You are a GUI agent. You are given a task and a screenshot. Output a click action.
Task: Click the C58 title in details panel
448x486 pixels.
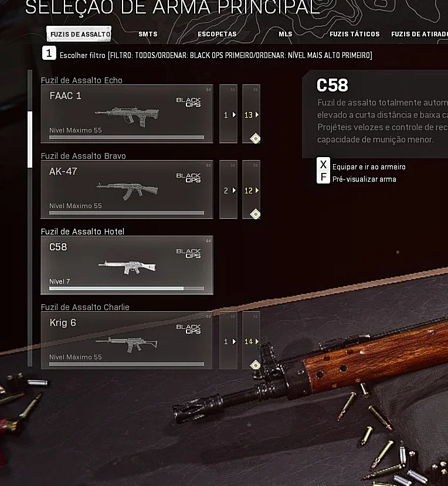tap(332, 85)
